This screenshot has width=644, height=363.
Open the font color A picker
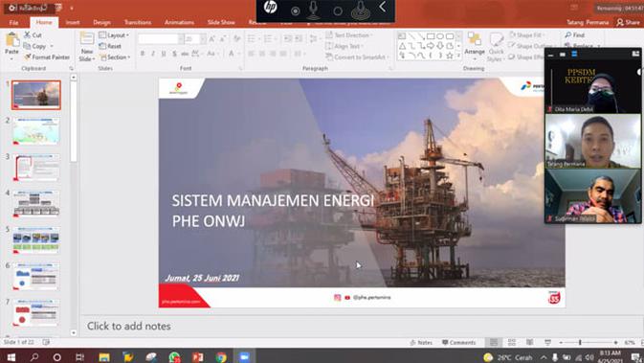pos(233,54)
